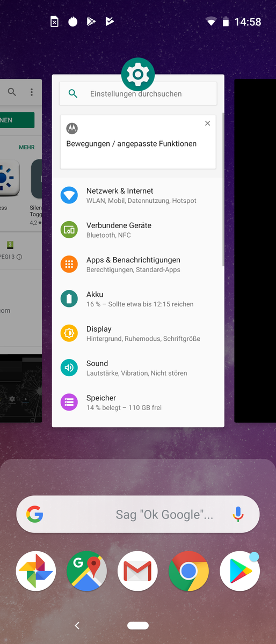Select Apps & Benachrichtigungen entry

pyautogui.click(x=138, y=264)
